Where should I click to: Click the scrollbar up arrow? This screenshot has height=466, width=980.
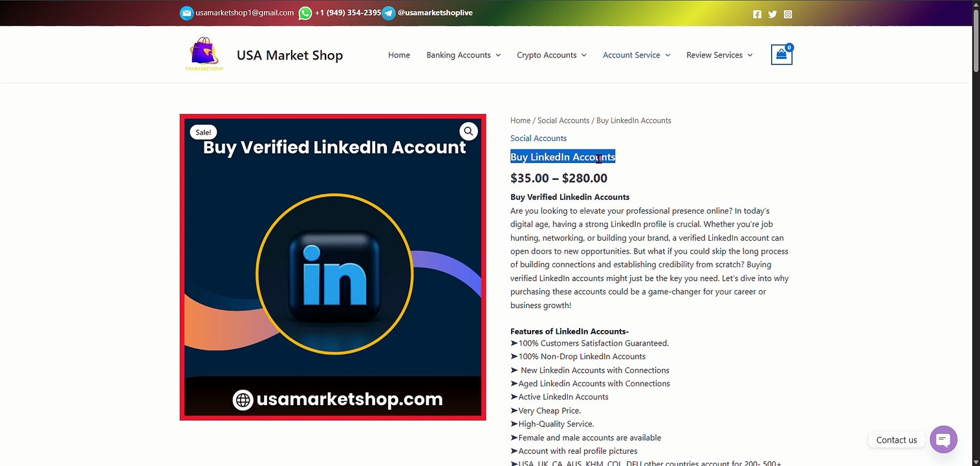976,5
